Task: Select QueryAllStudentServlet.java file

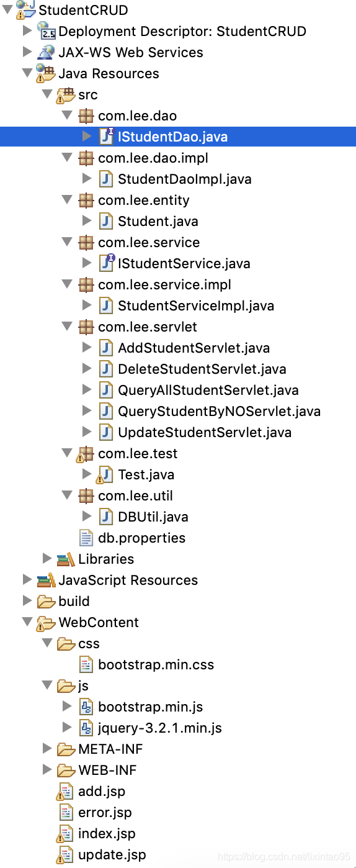Action: pyautogui.click(x=208, y=390)
